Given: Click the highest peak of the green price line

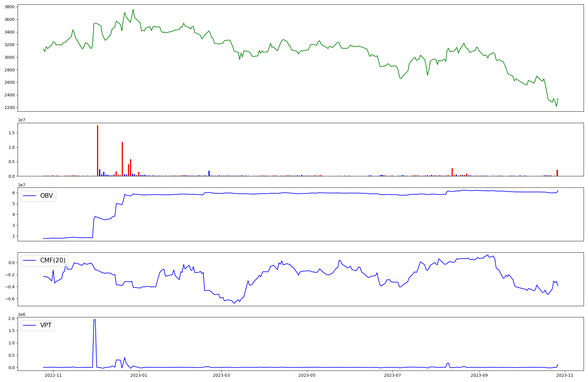Looking at the screenshot, I should 133,9.
